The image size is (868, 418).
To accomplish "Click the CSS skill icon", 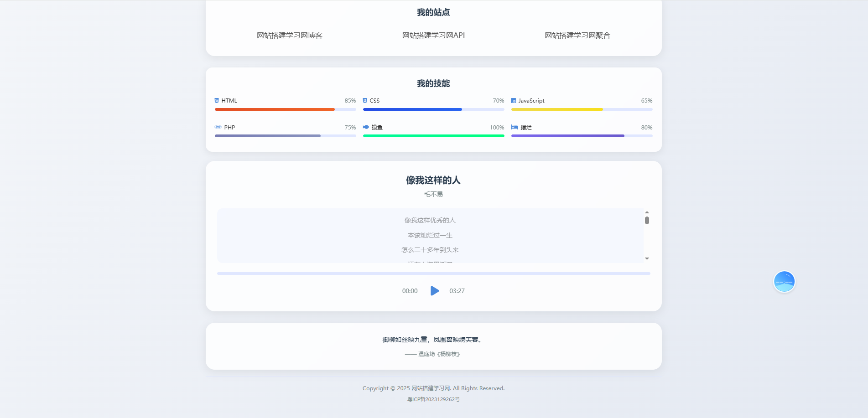I will 365,101.
